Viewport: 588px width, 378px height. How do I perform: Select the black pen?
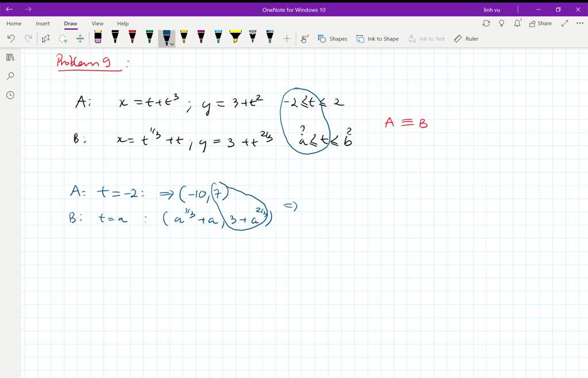[115, 37]
